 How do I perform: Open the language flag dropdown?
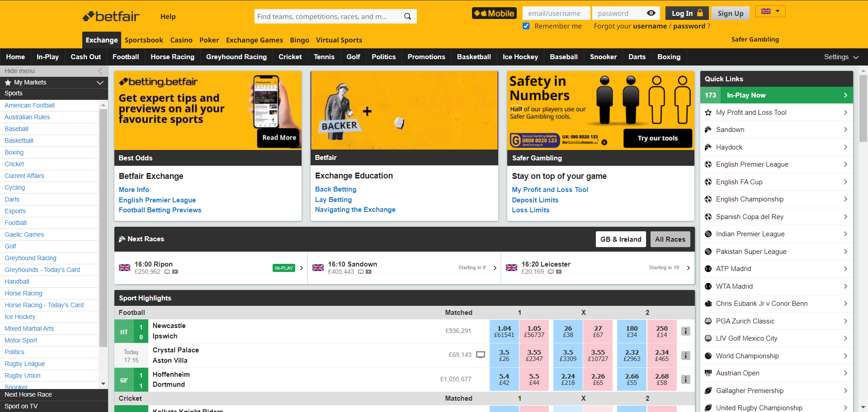(x=770, y=11)
